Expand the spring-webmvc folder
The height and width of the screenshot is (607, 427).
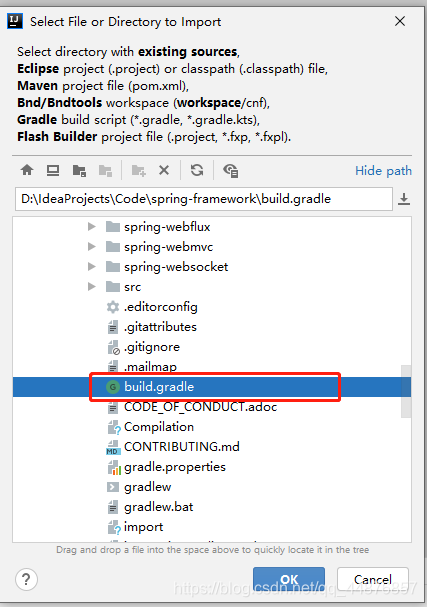tap(91, 247)
